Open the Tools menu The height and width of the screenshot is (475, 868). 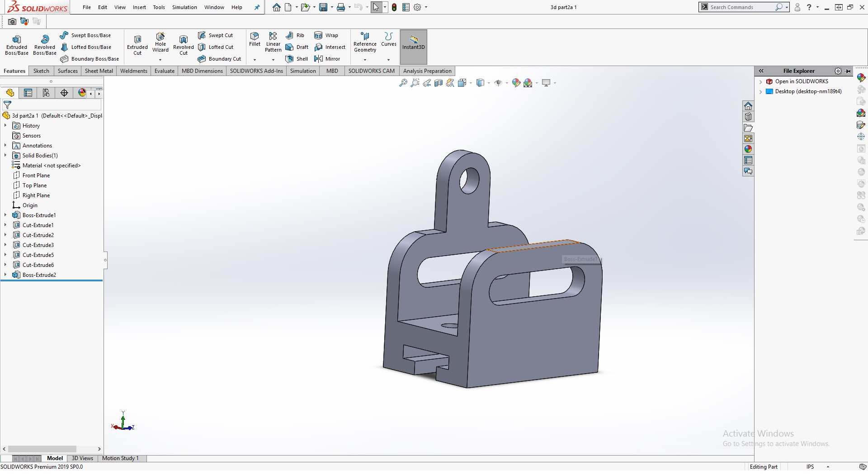pyautogui.click(x=159, y=7)
